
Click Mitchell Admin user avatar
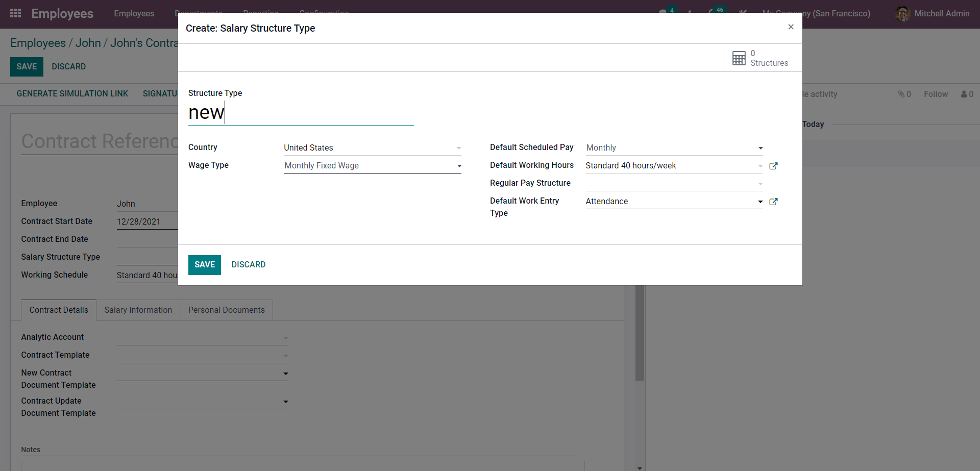902,14
